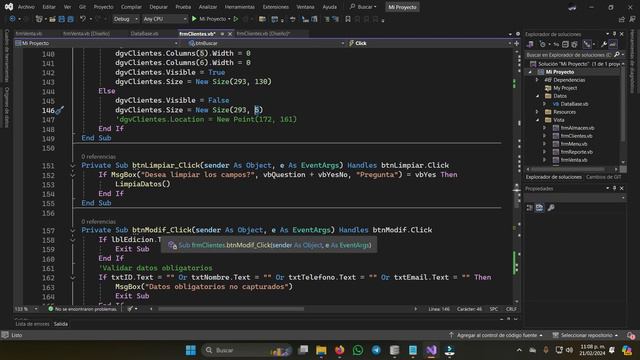Click No se encontraron problemas indicator
Image resolution: width=640 pixels, height=360 pixels.
click(82, 309)
